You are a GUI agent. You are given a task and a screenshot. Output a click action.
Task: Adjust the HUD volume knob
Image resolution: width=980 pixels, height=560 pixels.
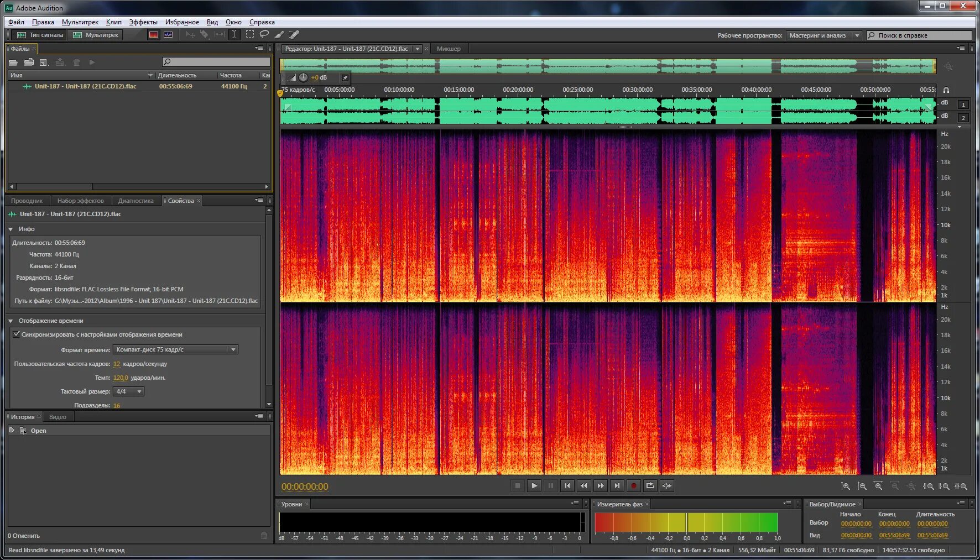303,78
